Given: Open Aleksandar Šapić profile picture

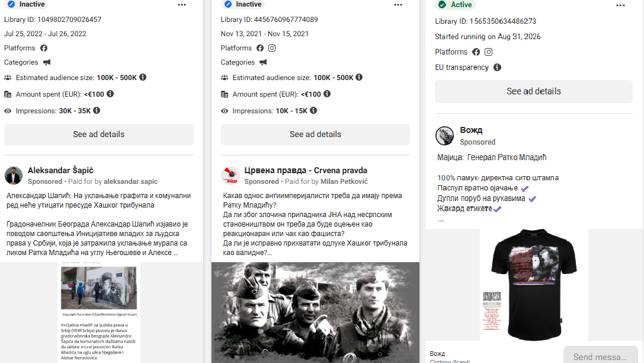Looking at the screenshot, I should pyautogui.click(x=14, y=176).
